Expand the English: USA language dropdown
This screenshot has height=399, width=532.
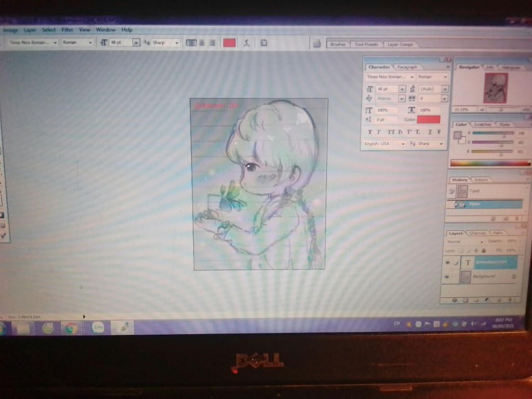click(x=403, y=144)
